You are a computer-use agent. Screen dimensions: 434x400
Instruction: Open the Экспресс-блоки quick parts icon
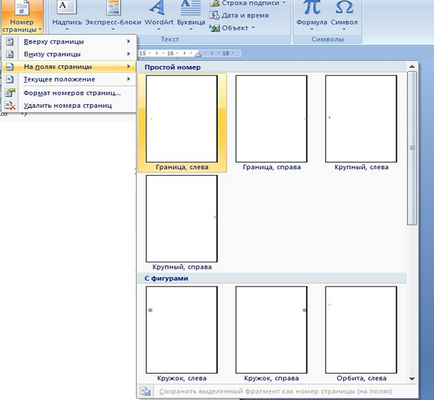click(x=113, y=7)
